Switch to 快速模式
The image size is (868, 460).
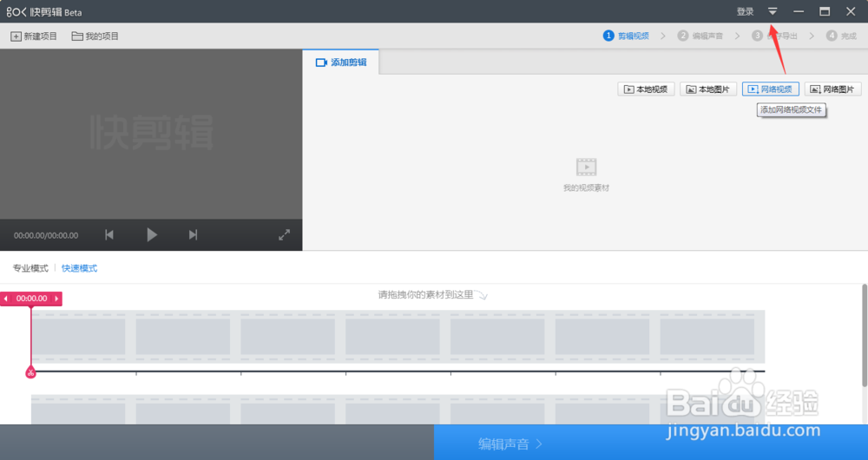(79, 268)
